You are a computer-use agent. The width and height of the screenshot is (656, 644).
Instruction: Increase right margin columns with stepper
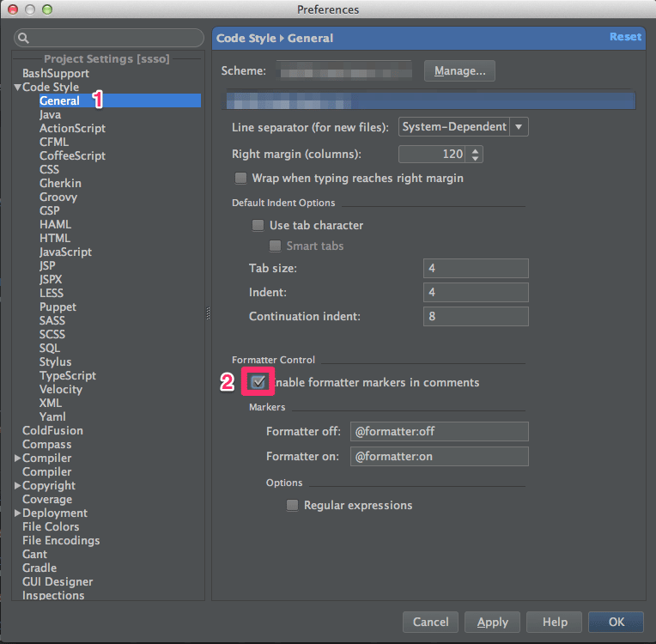[x=476, y=150]
